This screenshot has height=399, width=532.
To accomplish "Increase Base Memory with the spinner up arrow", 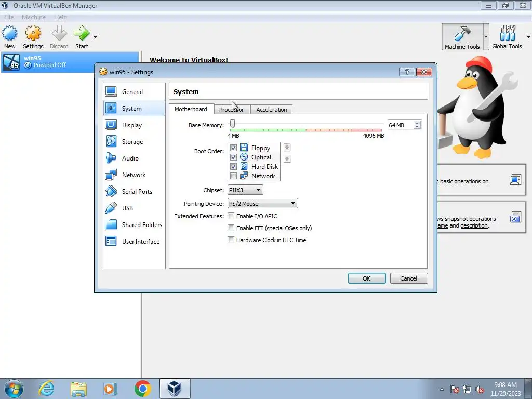I will point(417,123).
